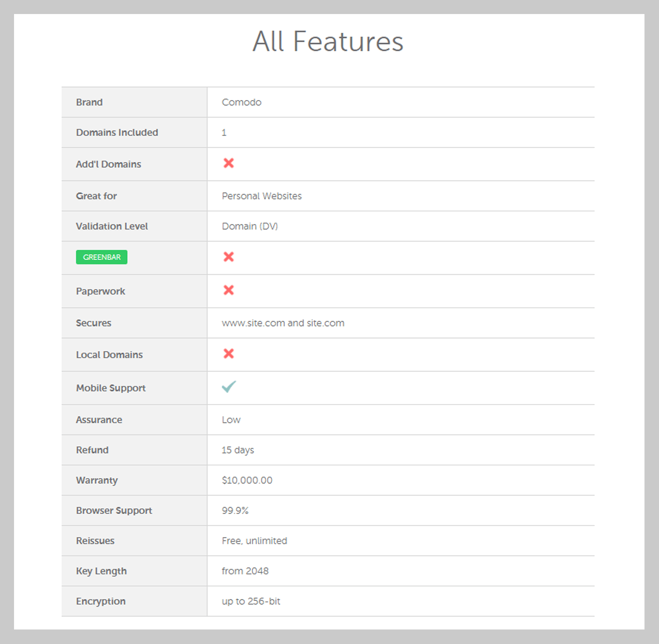Click the All Features heading

(328, 42)
